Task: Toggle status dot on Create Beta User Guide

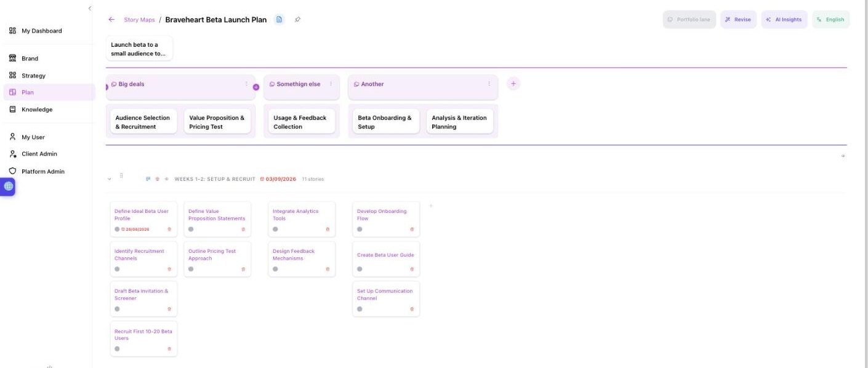Action: click(360, 269)
